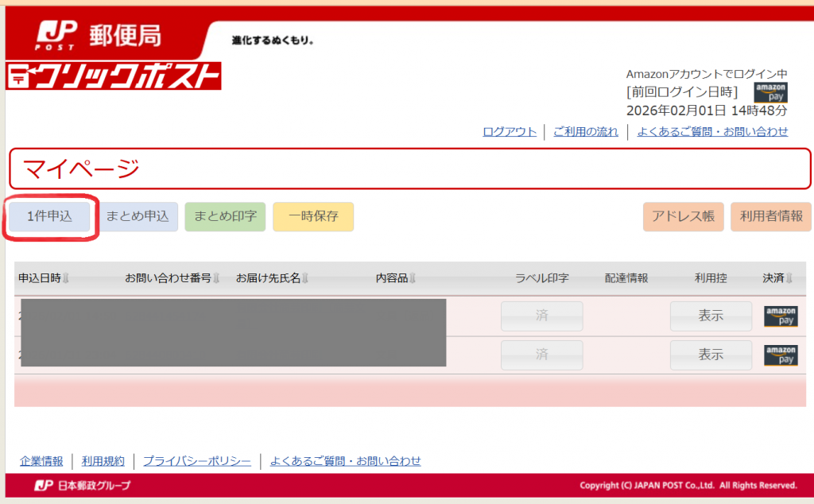This screenshot has width=814, height=504.
Task: Click the クリックポスト logo
Action: coord(114,76)
